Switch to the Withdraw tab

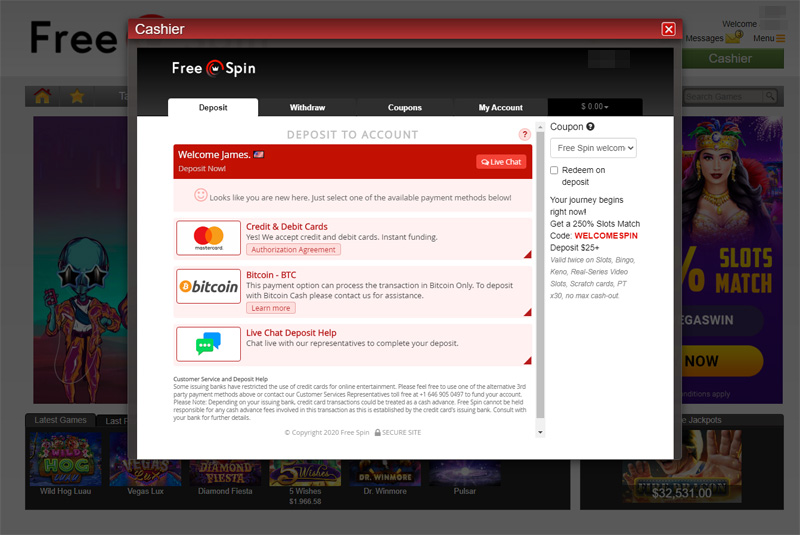[x=307, y=107]
